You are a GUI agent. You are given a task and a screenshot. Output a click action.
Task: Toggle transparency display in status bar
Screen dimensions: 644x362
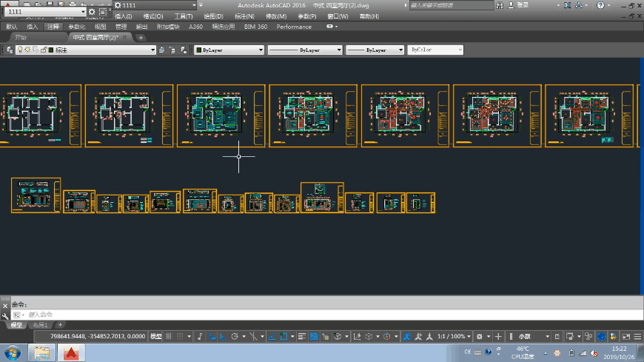tap(314, 337)
